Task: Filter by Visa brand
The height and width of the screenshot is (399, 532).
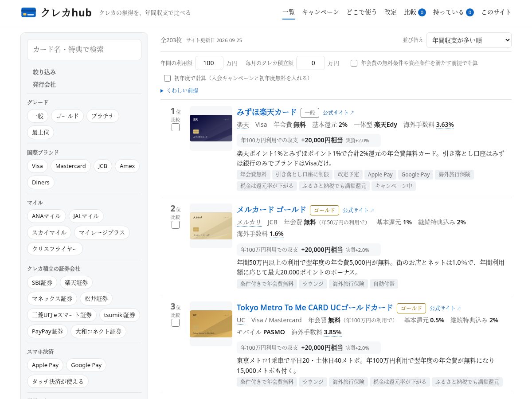Action: pyautogui.click(x=38, y=166)
